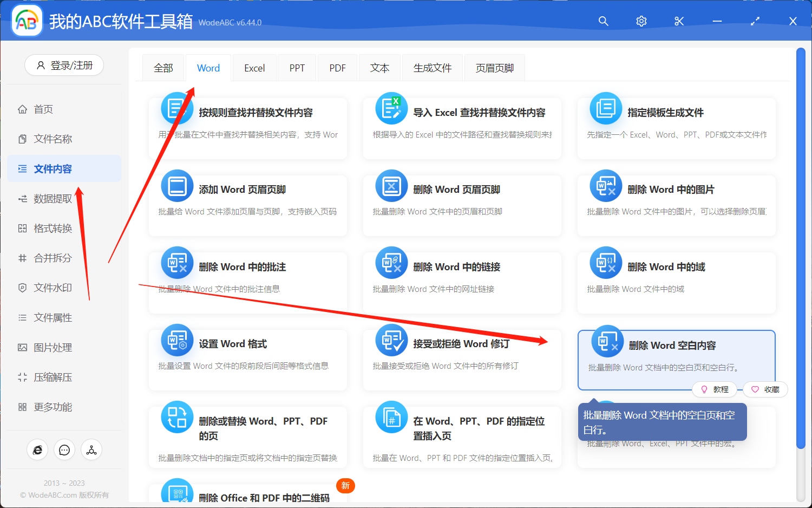This screenshot has height=508, width=812.
Task: Click 设置 Word 格式 icon
Action: (x=177, y=340)
